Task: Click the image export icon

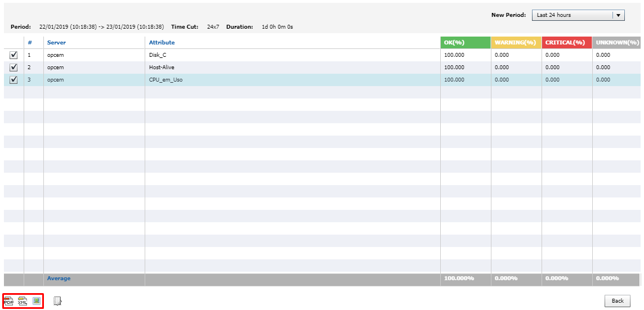Action: tap(37, 301)
